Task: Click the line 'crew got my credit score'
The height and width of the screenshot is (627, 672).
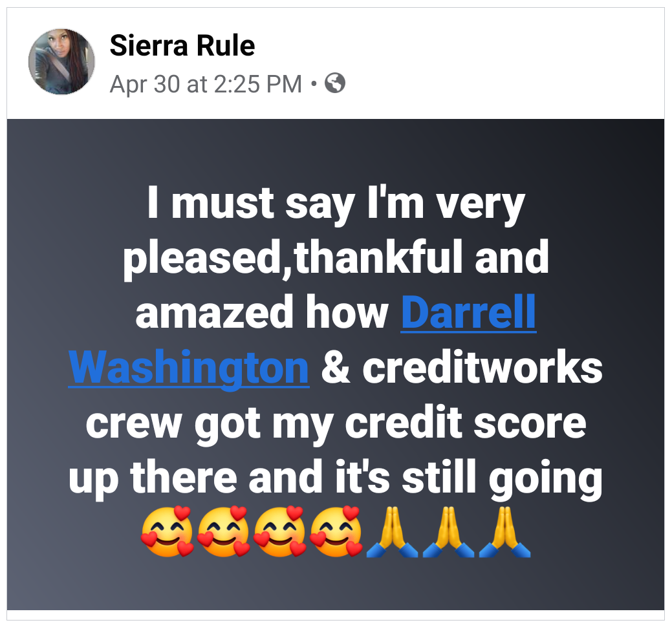Action: (x=336, y=423)
